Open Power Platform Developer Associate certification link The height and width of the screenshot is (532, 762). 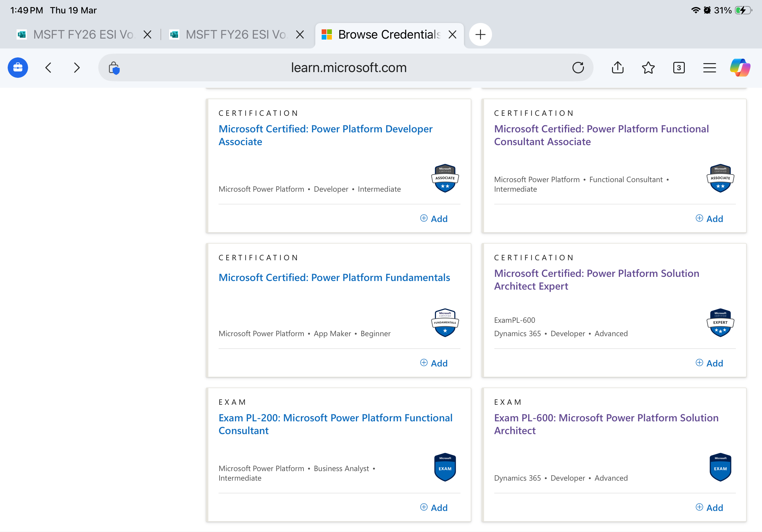pyautogui.click(x=325, y=135)
